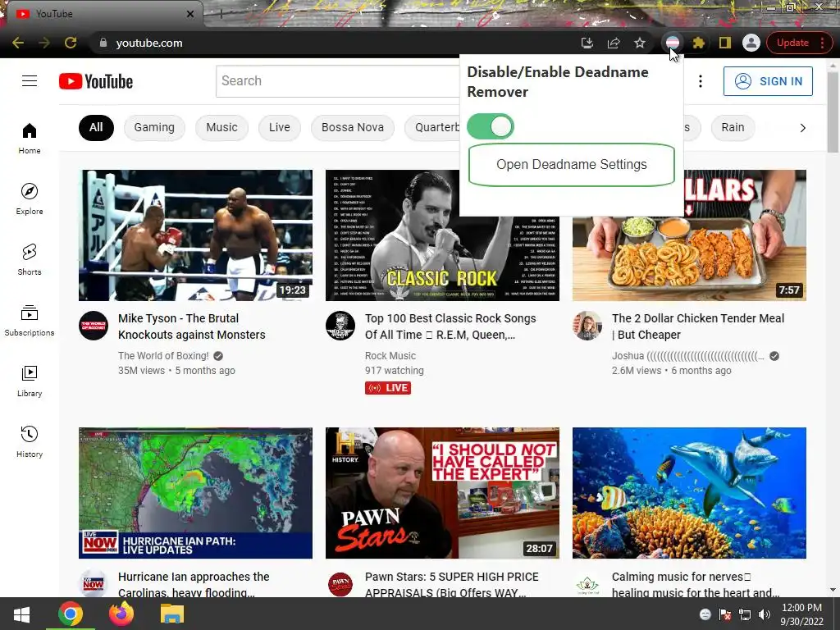
Task: Click the Pawn Stars 5 SUPER HIGH PRICE title
Action: pos(452,584)
